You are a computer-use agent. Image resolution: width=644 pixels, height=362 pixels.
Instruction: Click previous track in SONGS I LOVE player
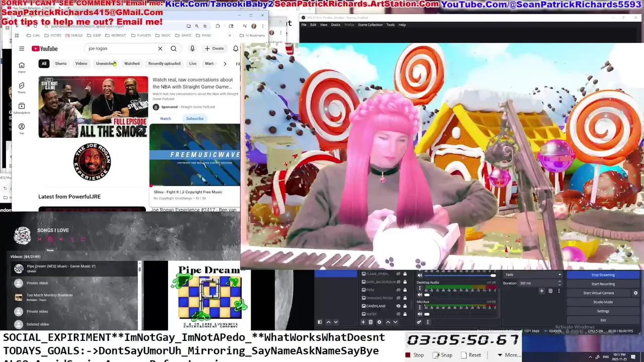tap(39, 239)
